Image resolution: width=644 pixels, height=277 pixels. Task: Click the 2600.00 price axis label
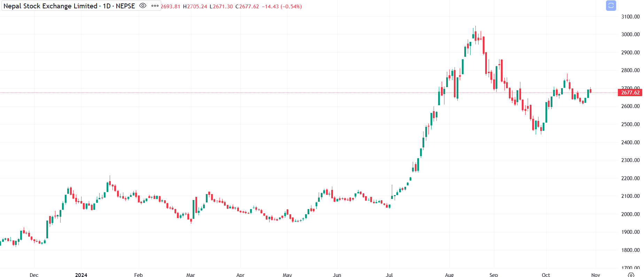pos(630,106)
